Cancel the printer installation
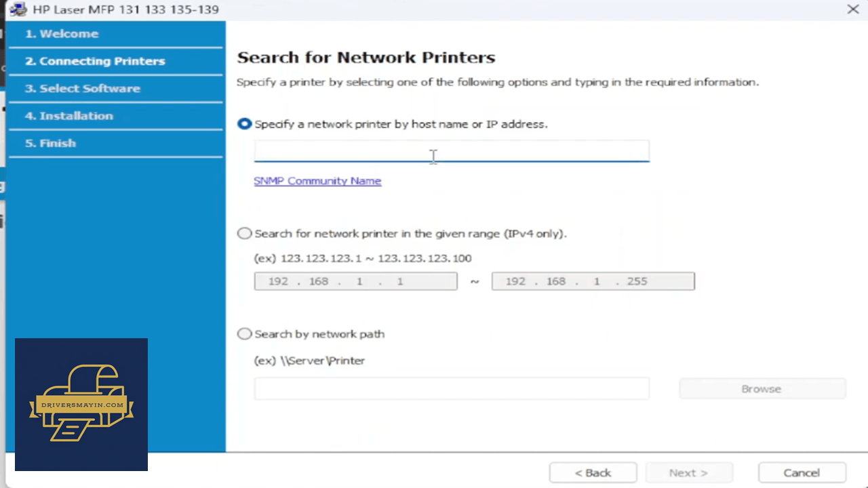This screenshot has height=488, width=868. click(802, 472)
